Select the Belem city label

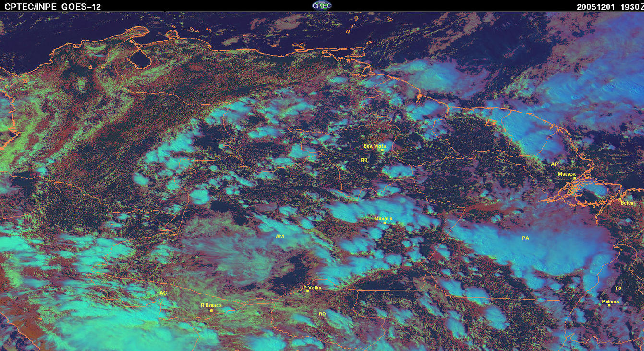click(628, 203)
